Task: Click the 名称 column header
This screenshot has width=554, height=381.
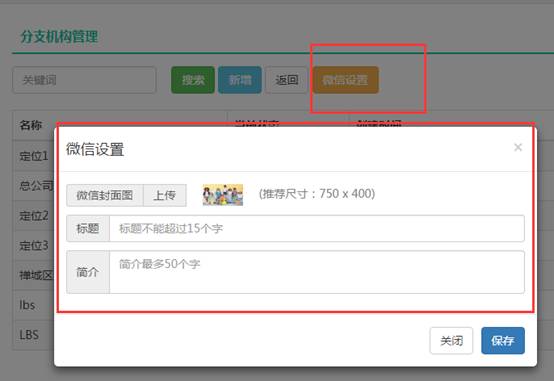Action: coord(31,125)
